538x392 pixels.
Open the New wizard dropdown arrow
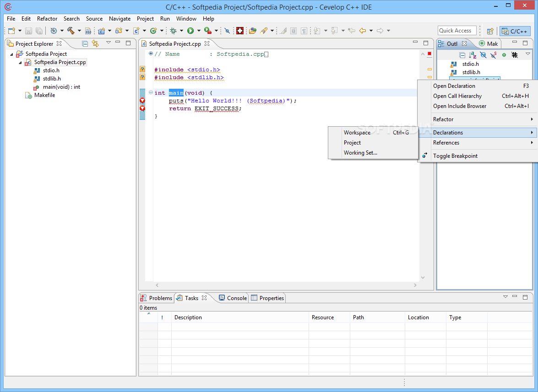[20, 31]
